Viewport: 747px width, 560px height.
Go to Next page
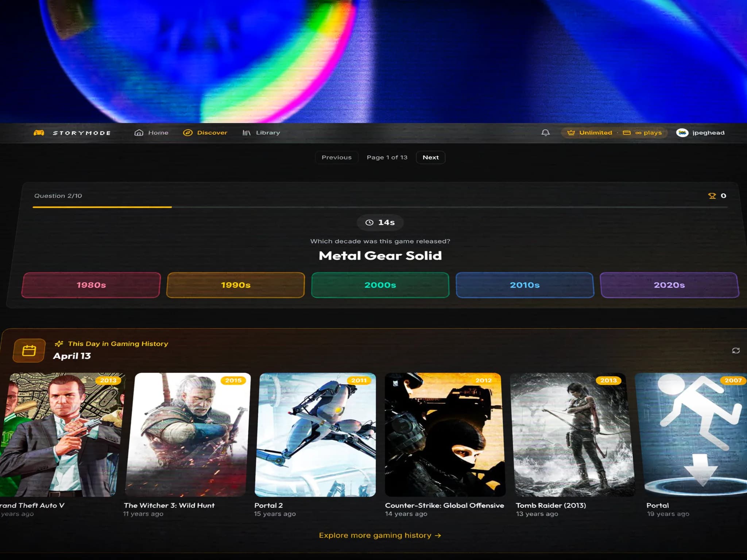click(x=430, y=157)
